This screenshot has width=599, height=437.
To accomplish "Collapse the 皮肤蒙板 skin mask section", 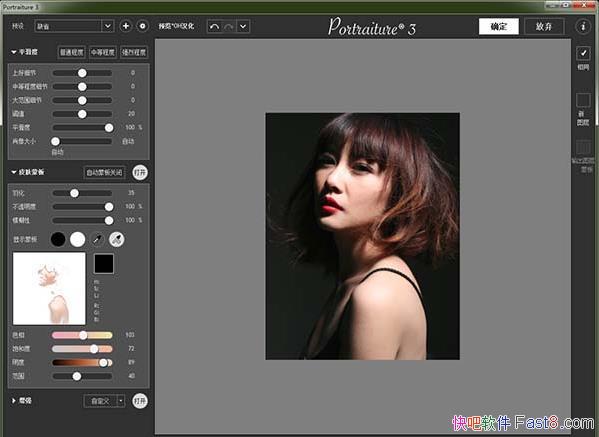I will click(14, 172).
